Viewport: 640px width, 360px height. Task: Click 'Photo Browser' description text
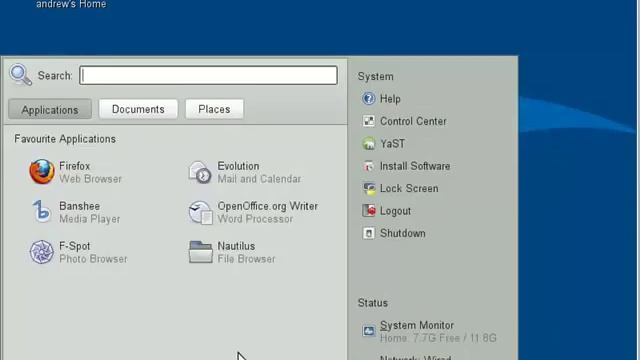(x=93, y=259)
